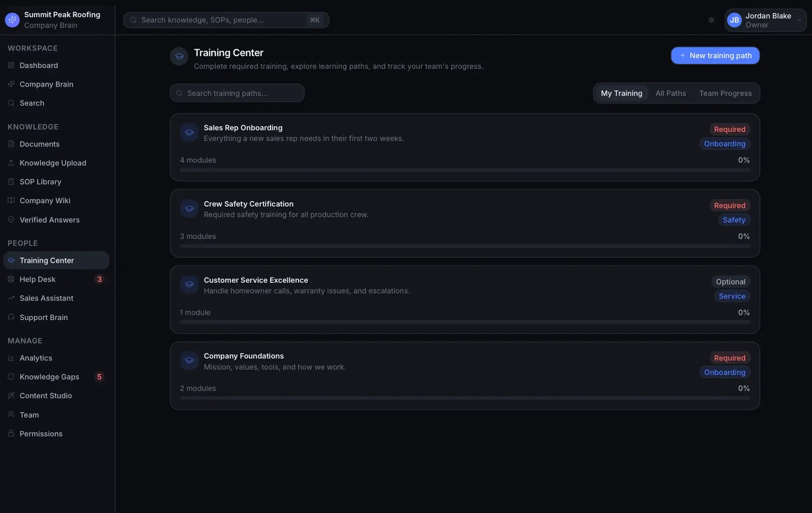Image resolution: width=812 pixels, height=513 pixels.
Task: Open the Crew Safety Certification path
Action: (x=465, y=223)
